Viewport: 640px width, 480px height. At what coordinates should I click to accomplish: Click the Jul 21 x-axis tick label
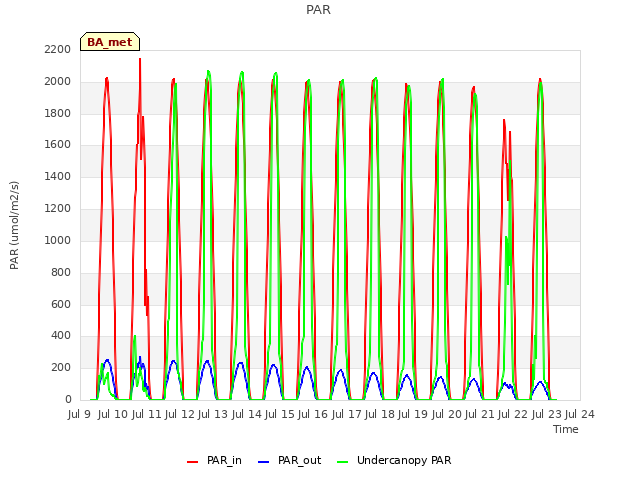coord(479,414)
